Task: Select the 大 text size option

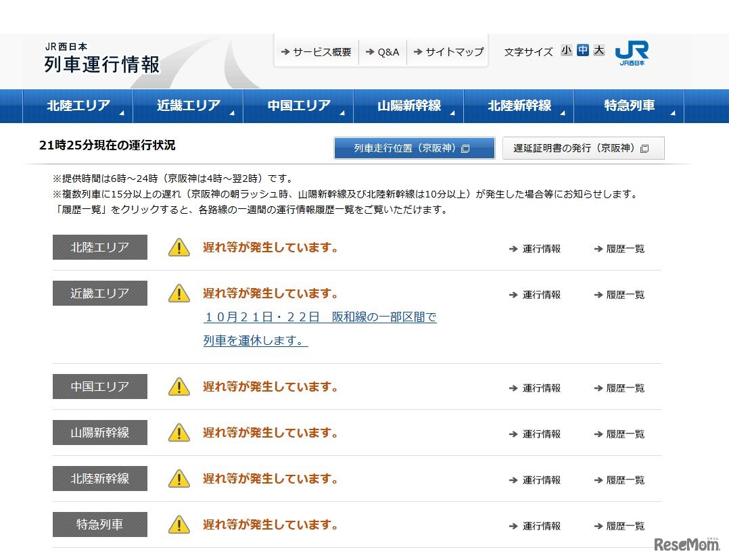Action: coord(598,50)
